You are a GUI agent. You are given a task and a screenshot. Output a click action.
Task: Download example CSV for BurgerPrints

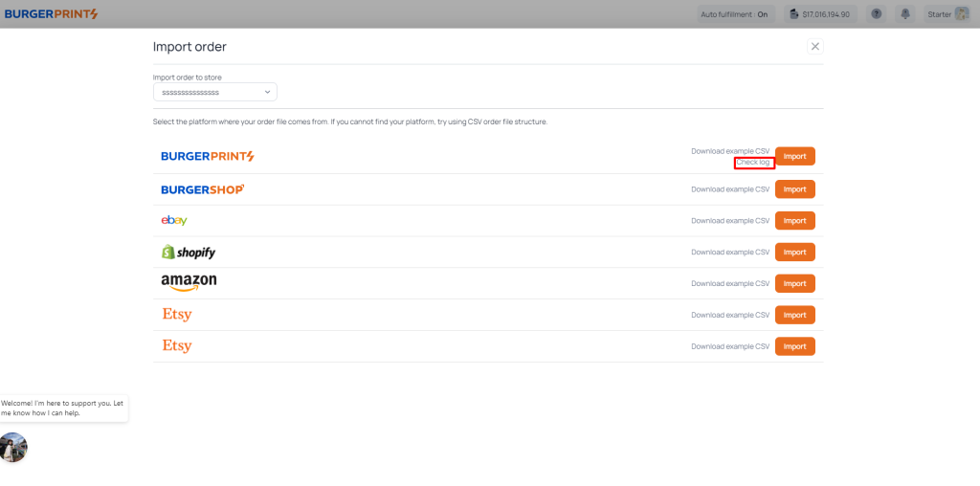[730, 151]
